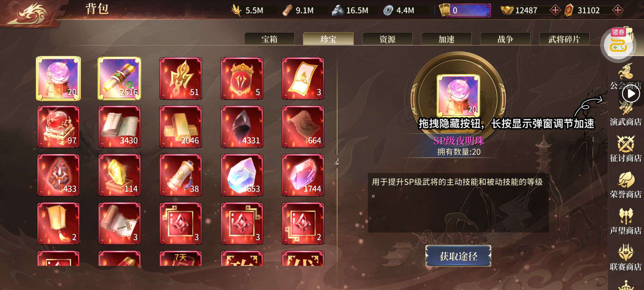Select the open book item with 3430
The height and width of the screenshot is (290, 644).
(x=119, y=127)
